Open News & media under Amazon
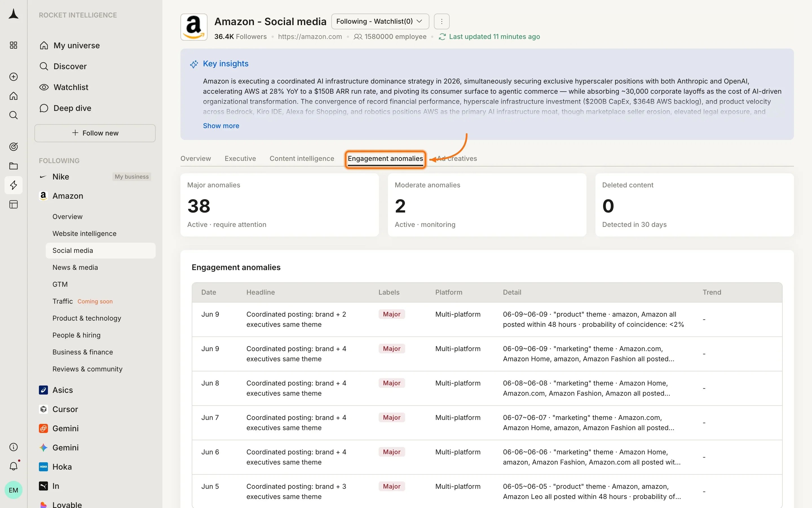 tap(75, 268)
